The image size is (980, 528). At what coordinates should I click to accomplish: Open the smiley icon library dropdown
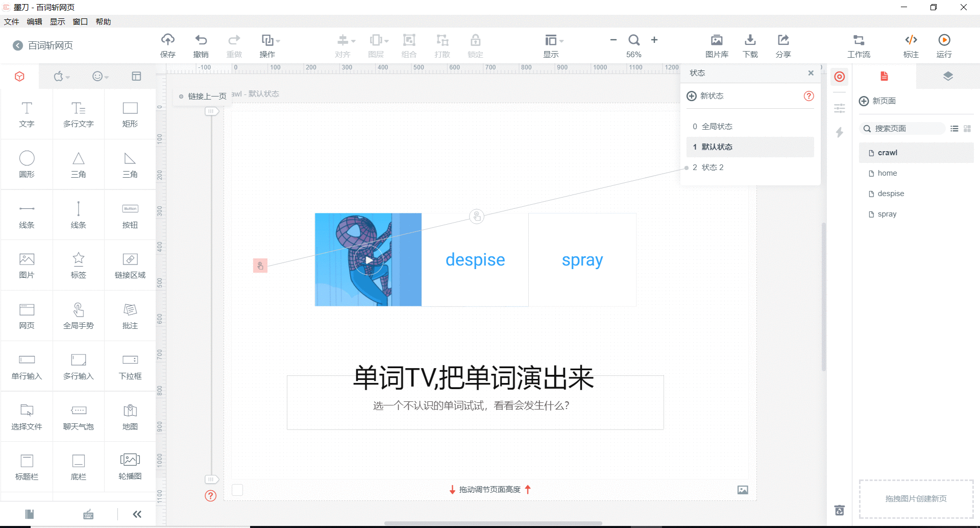click(x=101, y=77)
